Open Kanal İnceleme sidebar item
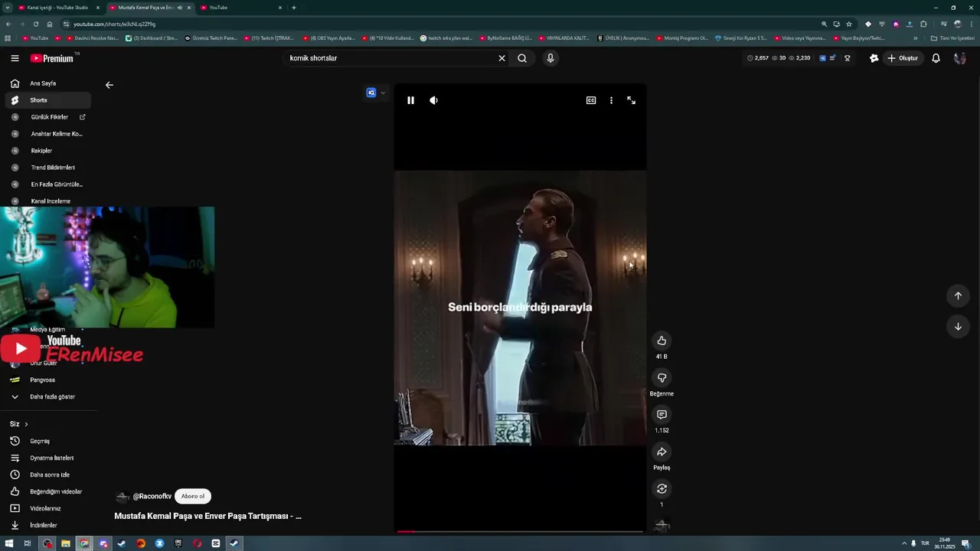980x551 pixels. (48, 201)
